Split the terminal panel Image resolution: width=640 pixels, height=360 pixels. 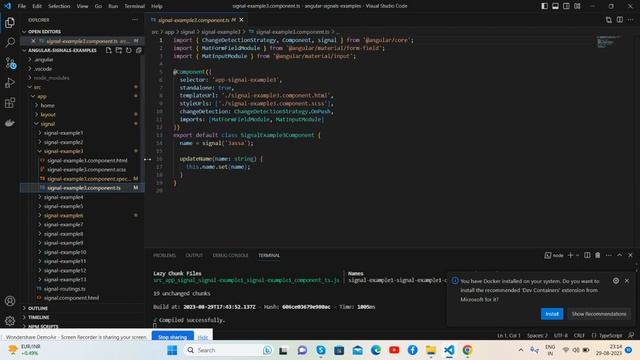587,255
